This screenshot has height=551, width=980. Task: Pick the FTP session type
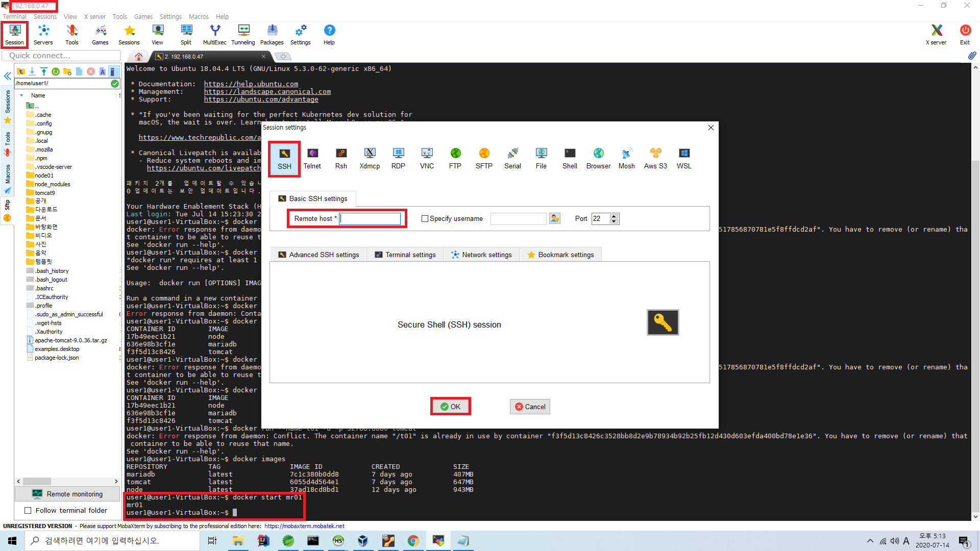click(x=455, y=159)
